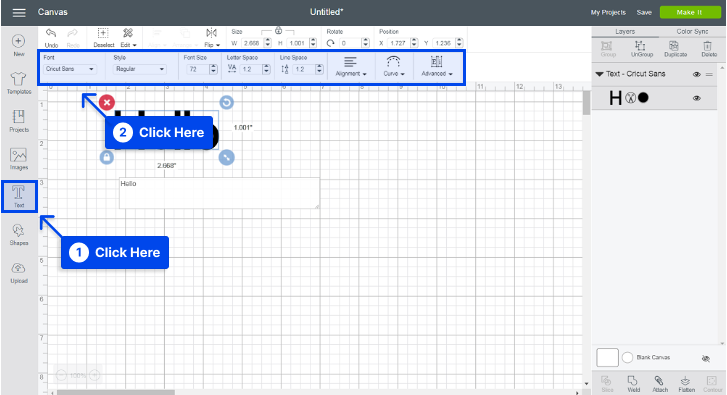727x395 pixels.
Task: Click the Blank Canvas white color swatch
Action: [x=607, y=357]
